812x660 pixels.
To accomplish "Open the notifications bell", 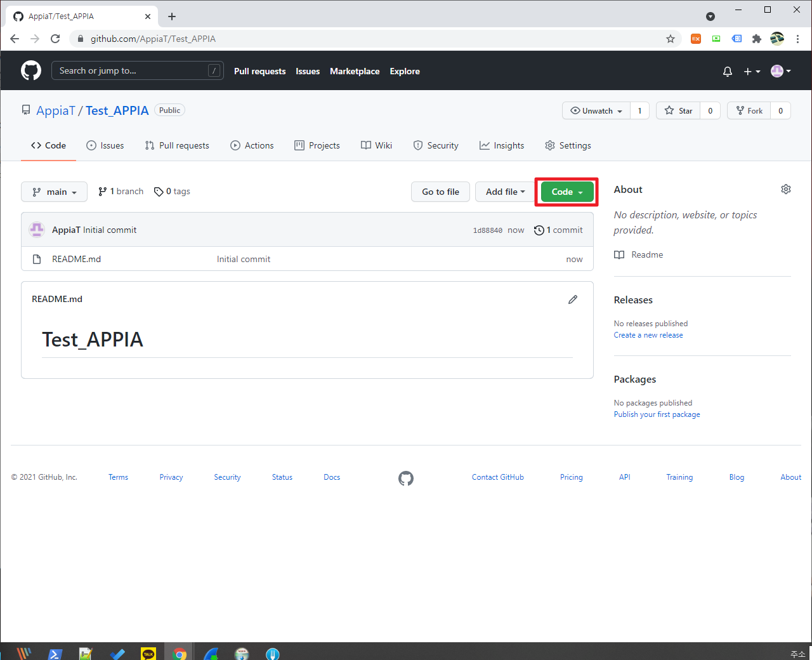I will tap(728, 71).
